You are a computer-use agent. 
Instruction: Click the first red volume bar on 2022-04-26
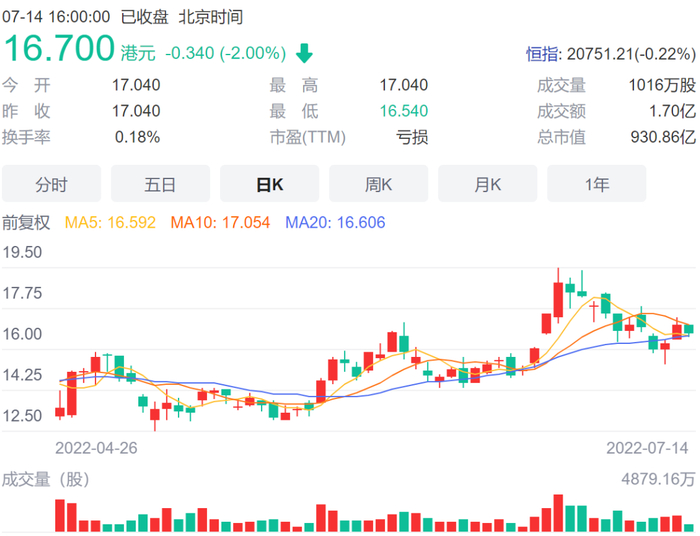click(60, 515)
